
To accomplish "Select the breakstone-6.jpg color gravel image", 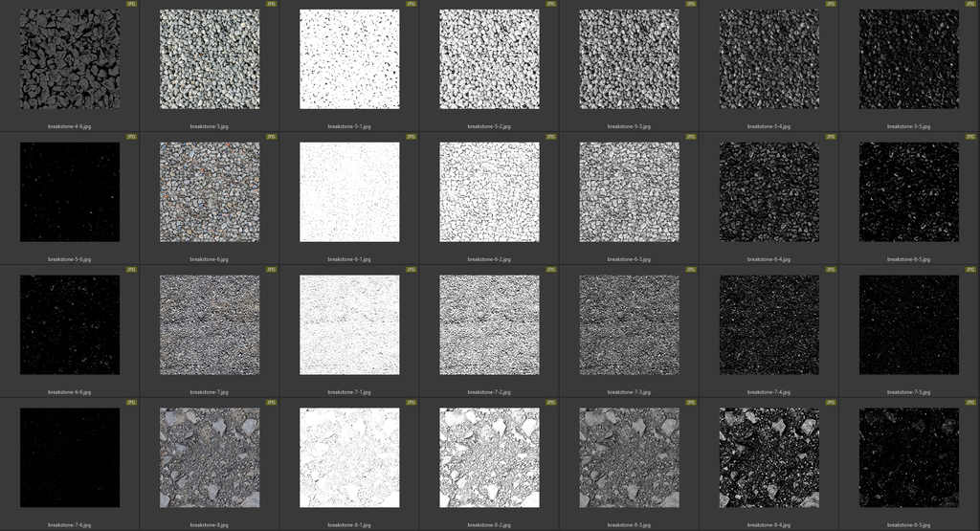I will pyautogui.click(x=210, y=192).
